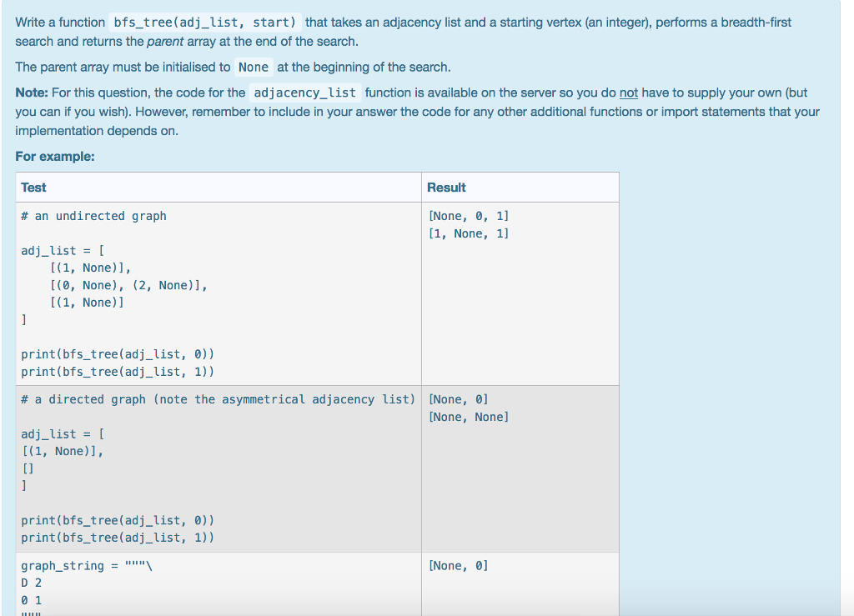Select the adjacency_list inline code snippet
The height and width of the screenshot is (616, 854).
coord(304,93)
